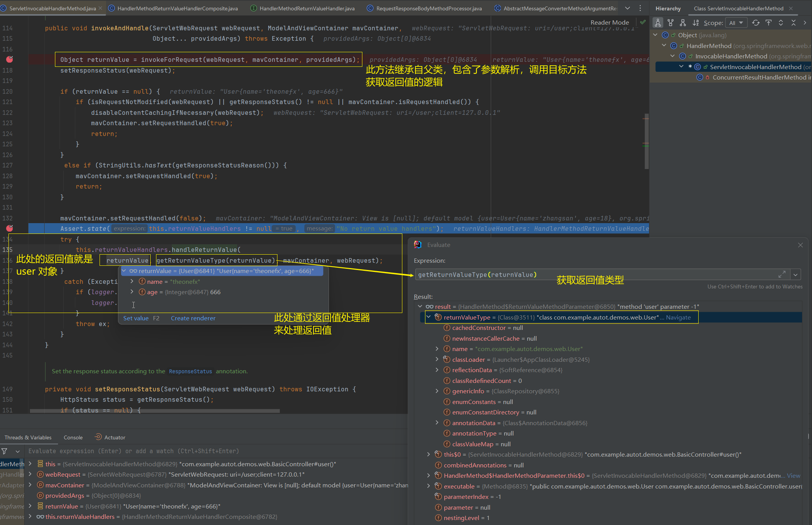Open filter options dropdown arrow

18,451
